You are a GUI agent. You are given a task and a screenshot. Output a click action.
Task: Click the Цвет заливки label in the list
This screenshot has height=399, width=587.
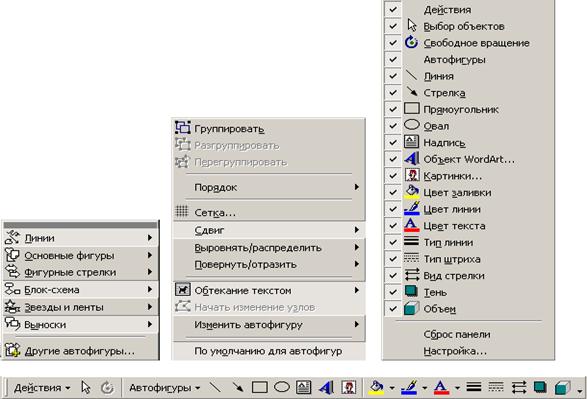(457, 192)
